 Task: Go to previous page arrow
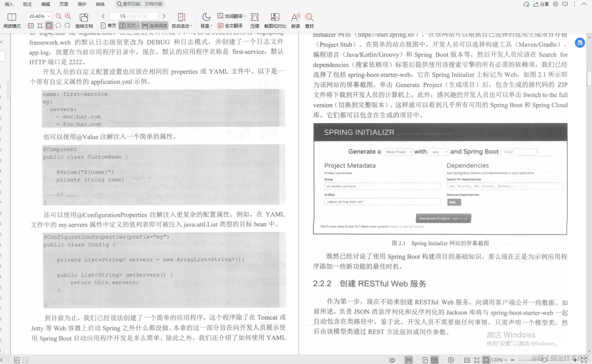(x=103, y=16)
